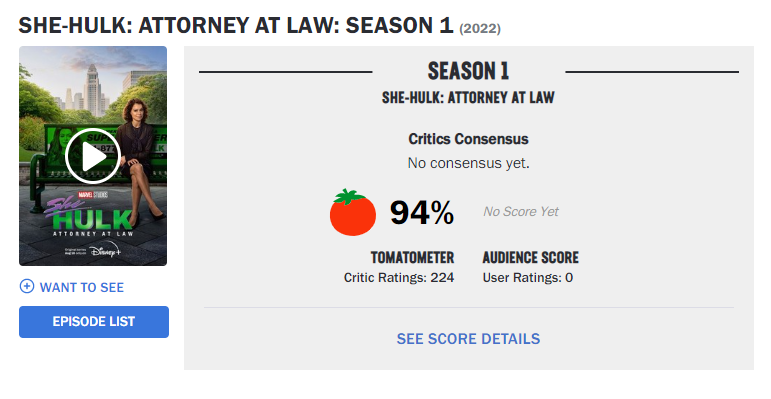Click the (2022) year label
Viewport: 771px width, 399px height.
pyautogui.click(x=480, y=29)
